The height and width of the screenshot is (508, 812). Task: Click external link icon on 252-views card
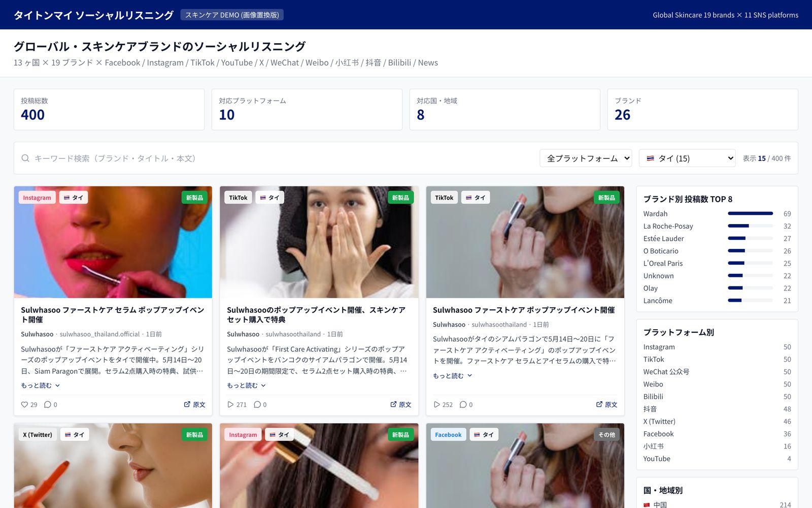coord(599,404)
